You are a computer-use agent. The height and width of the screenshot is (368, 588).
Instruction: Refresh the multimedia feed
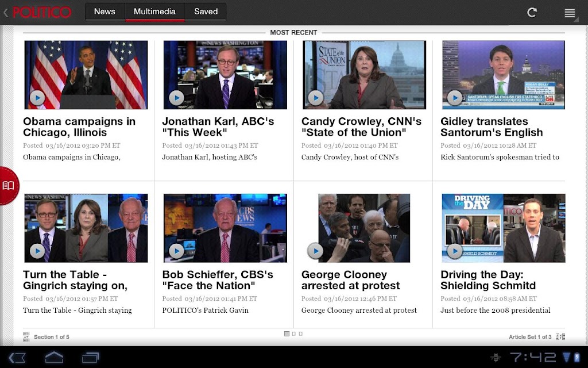[532, 13]
